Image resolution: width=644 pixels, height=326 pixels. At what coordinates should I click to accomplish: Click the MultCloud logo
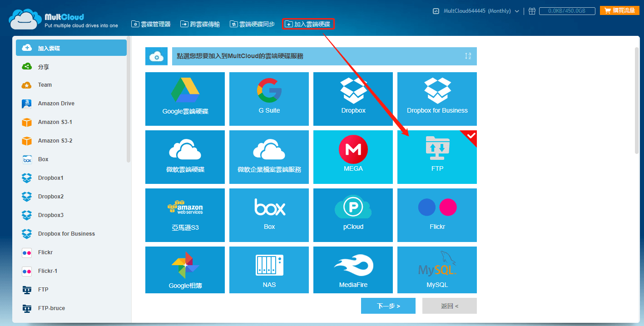[63, 19]
